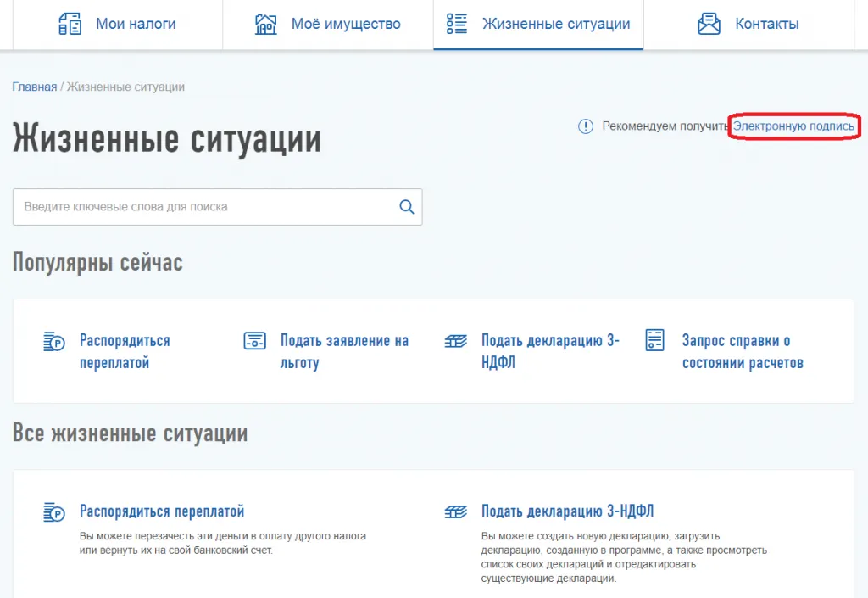Image resolution: width=868 pixels, height=598 pixels.
Task: Go to the Контакты tab
Action: [766, 24]
